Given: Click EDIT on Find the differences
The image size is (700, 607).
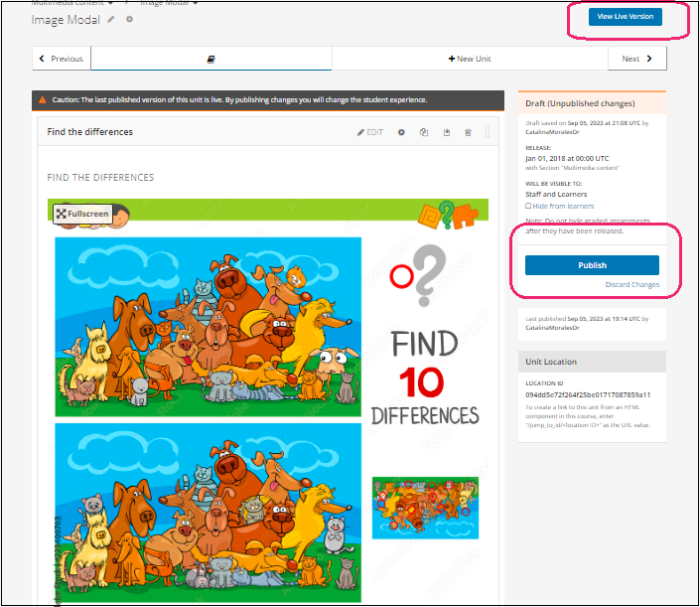Looking at the screenshot, I should pos(370,132).
